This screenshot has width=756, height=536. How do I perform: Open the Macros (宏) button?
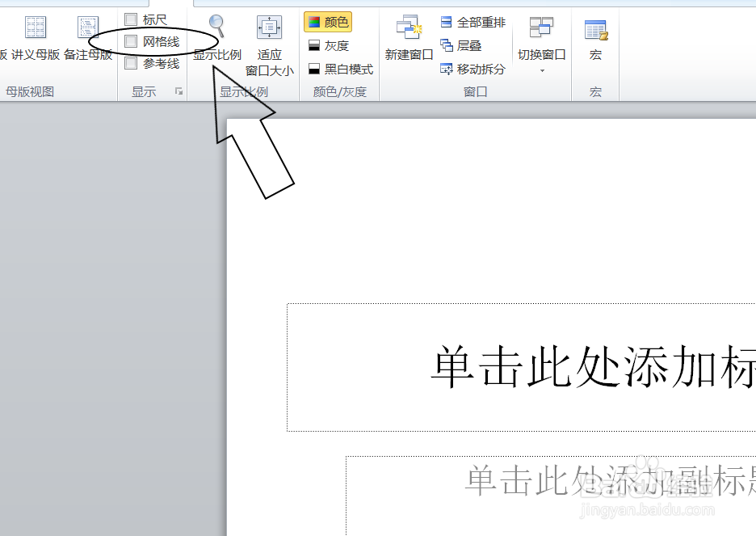pyautogui.click(x=595, y=40)
